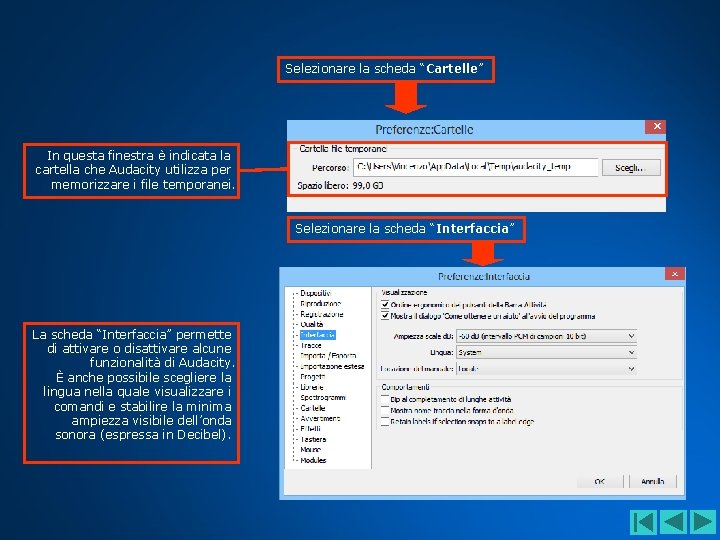Select Tastiera in preferences tree
This screenshot has width=720, height=540.
(x=313, y=439)
